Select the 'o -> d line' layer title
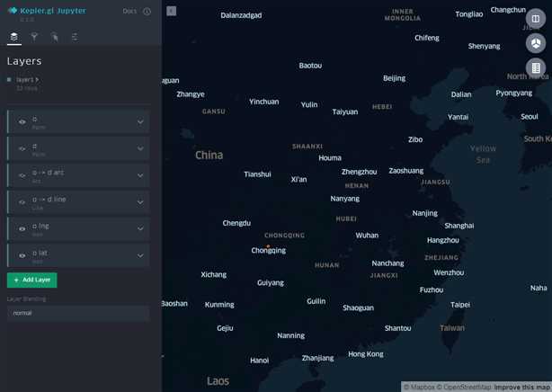Image resolution: width=552 pixels, height=392 pixels. (49, 200)
